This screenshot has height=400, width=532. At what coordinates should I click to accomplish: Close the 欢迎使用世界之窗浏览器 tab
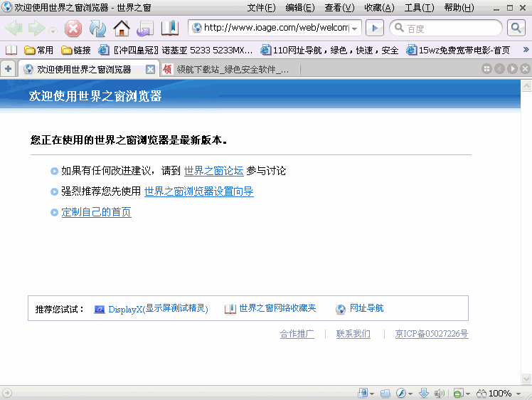pos(150,70)
